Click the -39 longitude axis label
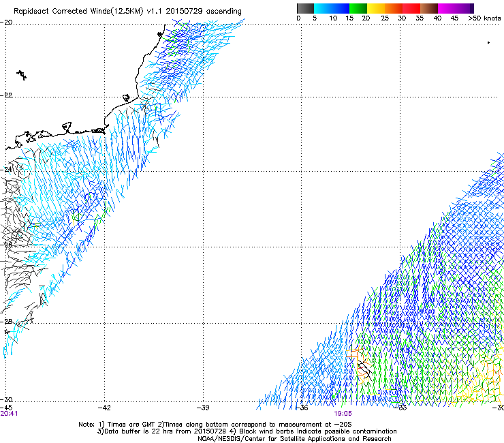The width and height of the screenshot is (504, 443). point(203,408)
